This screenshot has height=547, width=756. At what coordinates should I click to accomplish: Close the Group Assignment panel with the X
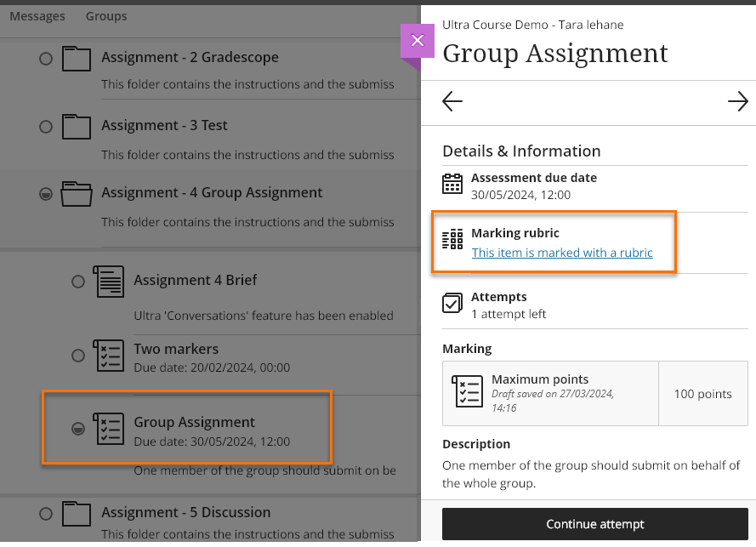coord(417,41)
